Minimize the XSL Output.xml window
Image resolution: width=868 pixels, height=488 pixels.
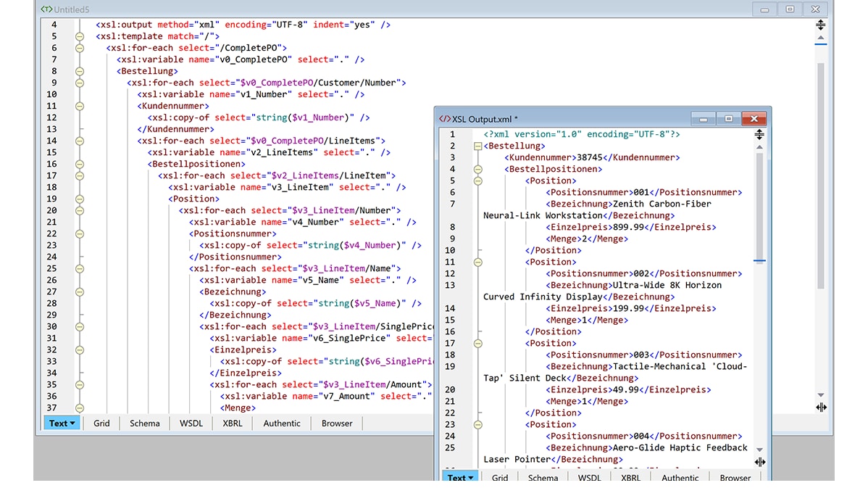pos(703,119)
